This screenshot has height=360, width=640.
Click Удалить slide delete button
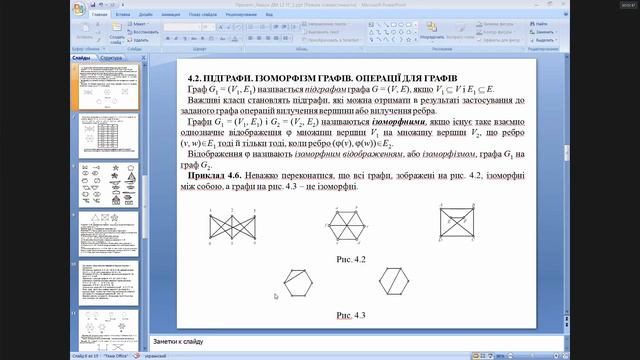point(138,40)
